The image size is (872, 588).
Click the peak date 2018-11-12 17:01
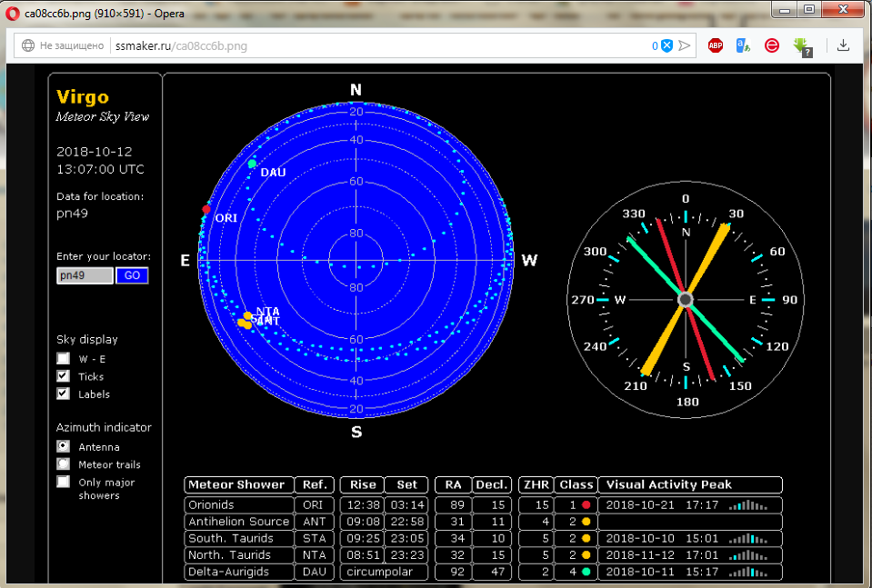(x=662, y=555)
